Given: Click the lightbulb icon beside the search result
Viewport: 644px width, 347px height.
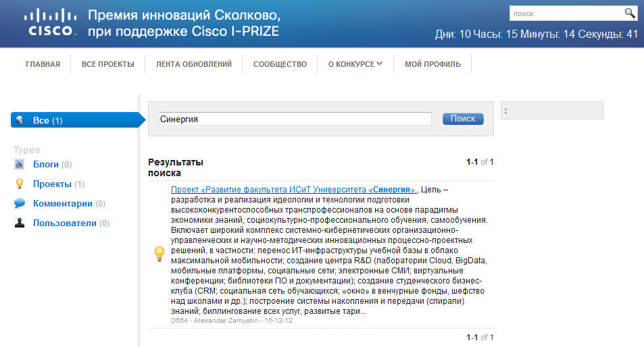Looking at the screenshot, I should [x=159, y=254].
